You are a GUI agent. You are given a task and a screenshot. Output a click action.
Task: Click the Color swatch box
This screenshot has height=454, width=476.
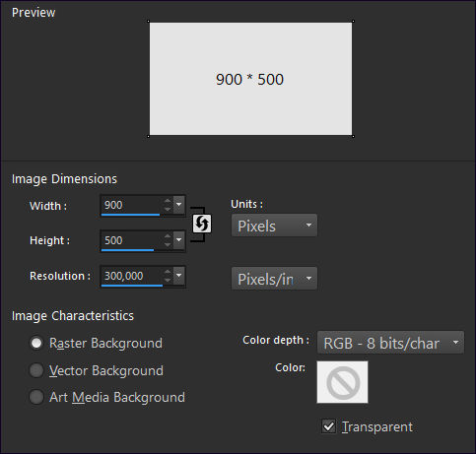click(342, 382)
